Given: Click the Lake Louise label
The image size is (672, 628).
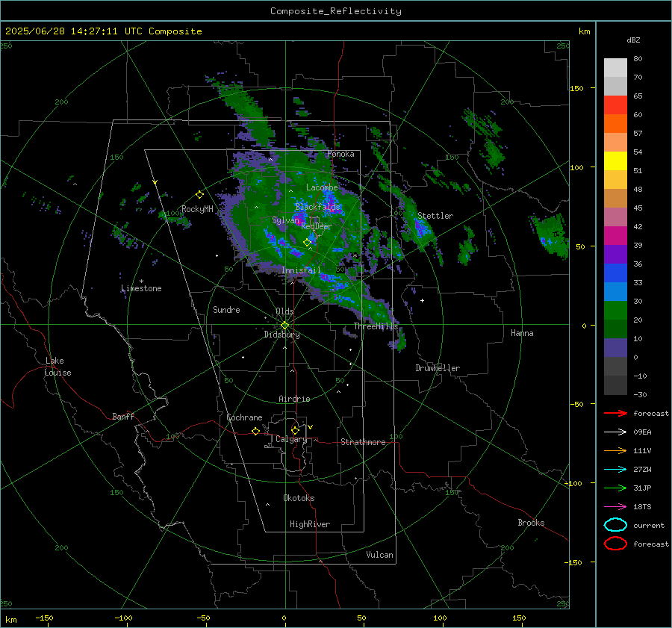Looking at the screenshot, I should 57,367.
